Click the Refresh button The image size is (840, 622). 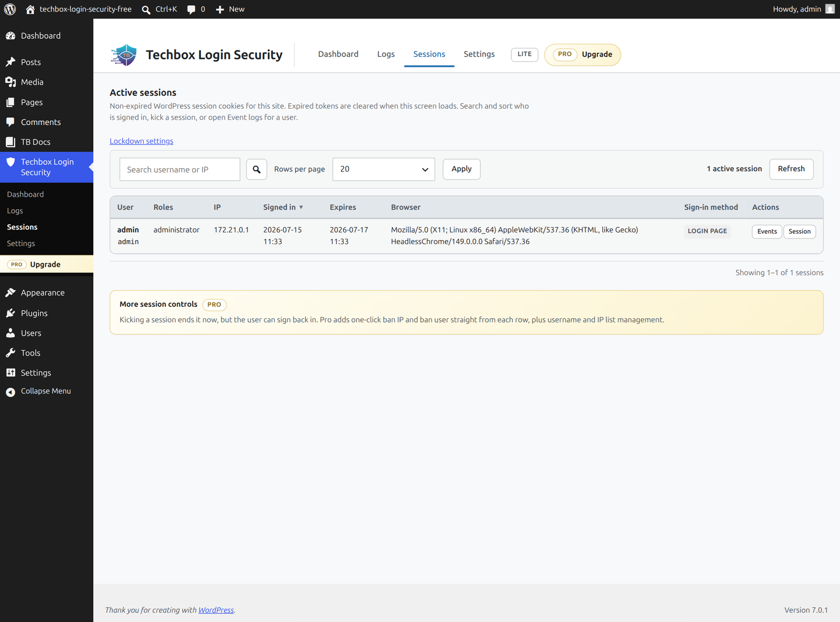[x=791, y=169]
